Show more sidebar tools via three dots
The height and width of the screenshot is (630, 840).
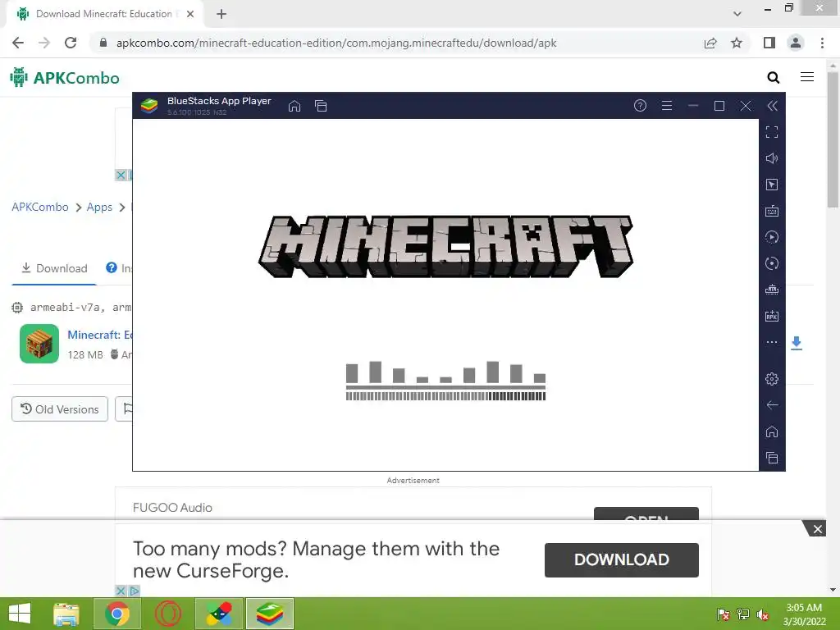(772, 342)
